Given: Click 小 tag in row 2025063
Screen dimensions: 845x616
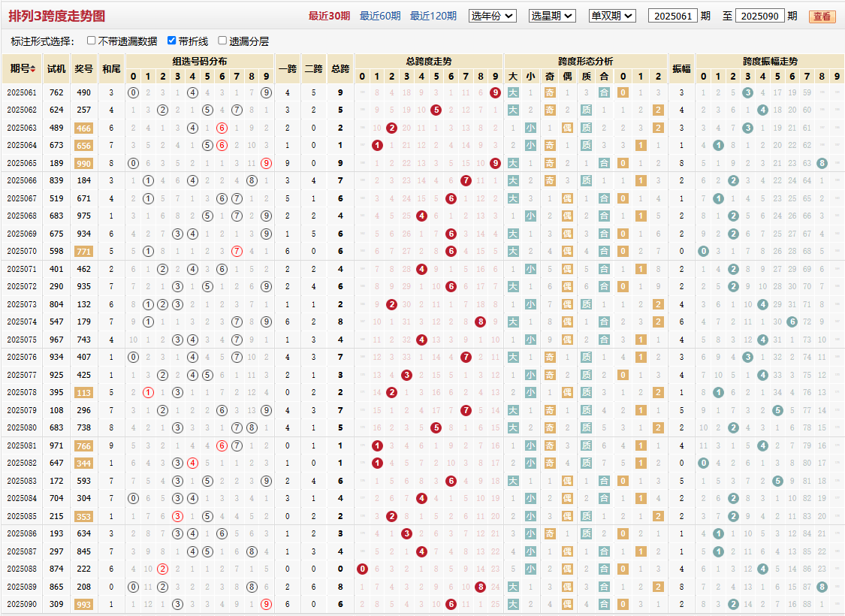Looking at the screenshot, I should 531,128.
